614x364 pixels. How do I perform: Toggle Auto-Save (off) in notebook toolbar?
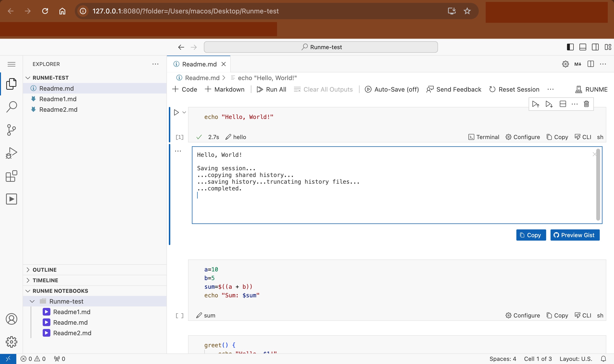tap(392, 89)
